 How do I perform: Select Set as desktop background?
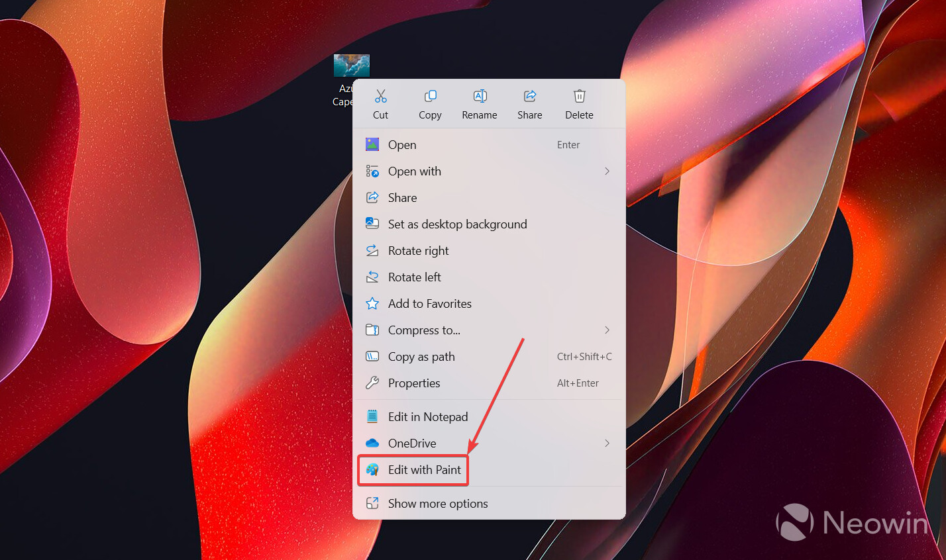pyautogui.click(x=489, y=224)
